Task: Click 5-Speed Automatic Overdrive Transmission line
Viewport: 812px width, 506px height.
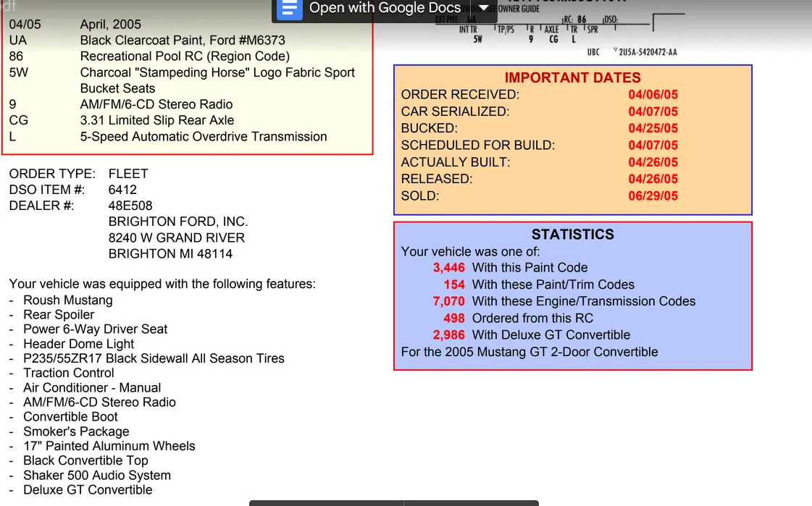Action: pos(204,137)
